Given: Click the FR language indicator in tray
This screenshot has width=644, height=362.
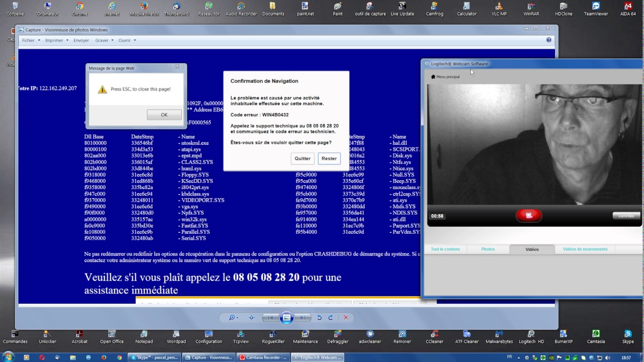Looking at the screenshot, I should (510, 356).
